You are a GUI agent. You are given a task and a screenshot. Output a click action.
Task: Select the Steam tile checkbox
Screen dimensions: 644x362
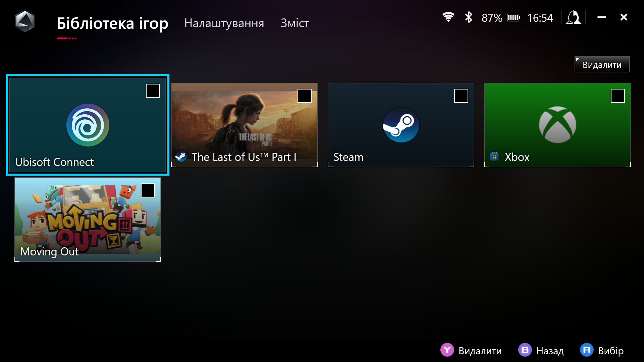pos(461,96)
